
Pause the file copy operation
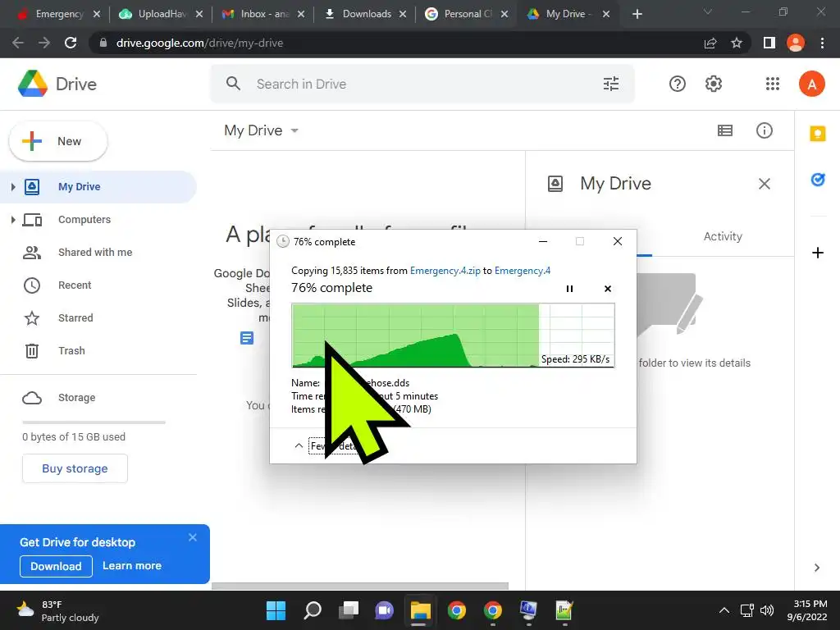[569, 289]
